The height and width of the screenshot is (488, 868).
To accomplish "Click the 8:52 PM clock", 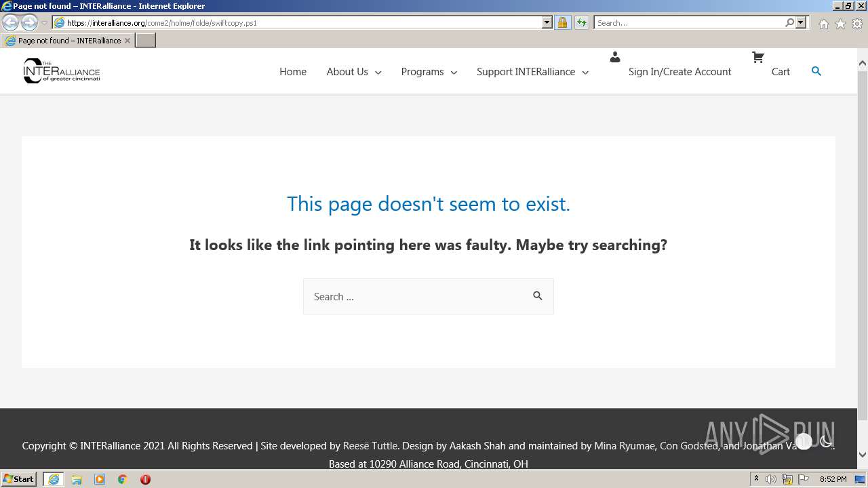I will [833, 479].
